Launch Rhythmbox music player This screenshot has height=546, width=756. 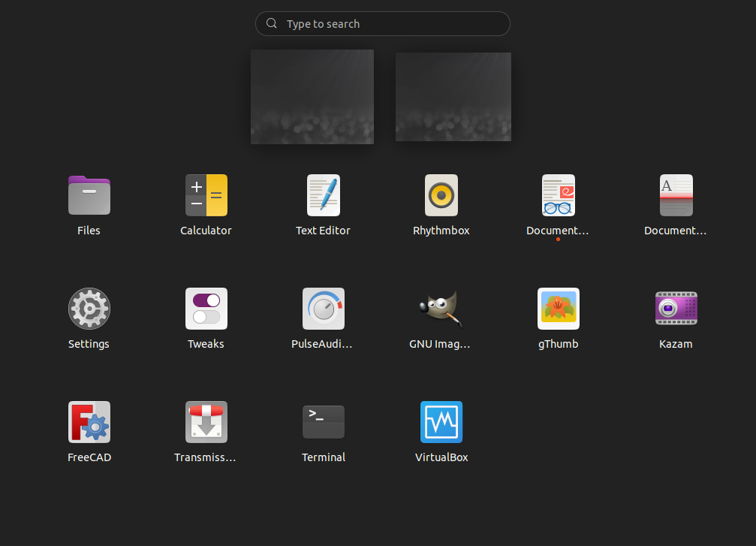pyautogui.click(x=441, y=195)
